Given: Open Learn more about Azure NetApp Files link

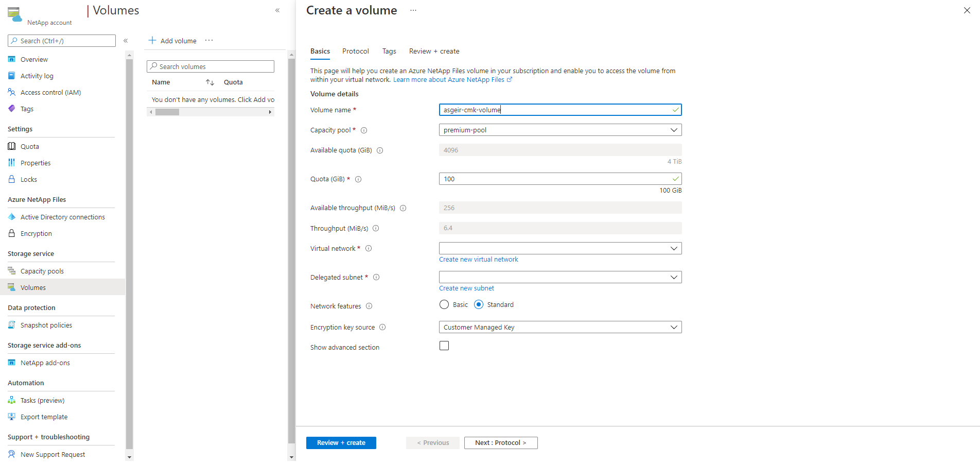Looking at the screenshot, I should click(452, 80).
